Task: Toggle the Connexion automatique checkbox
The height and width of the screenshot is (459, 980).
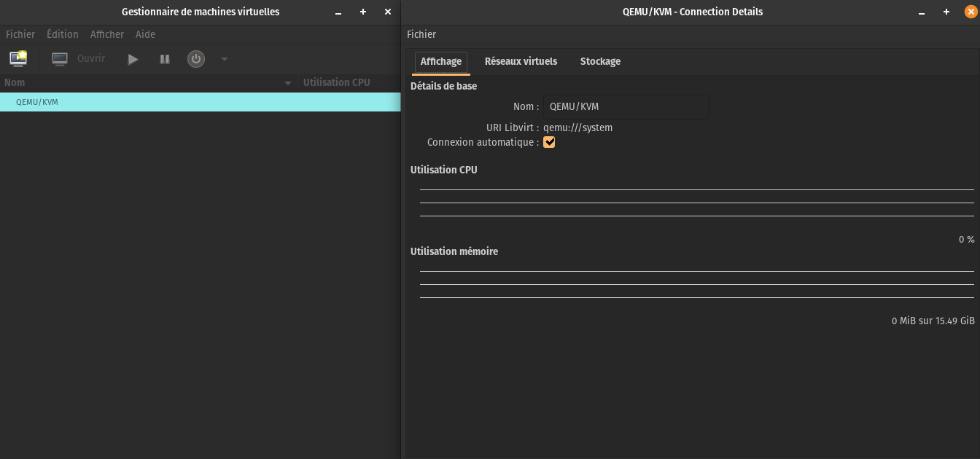Action: 550,142
